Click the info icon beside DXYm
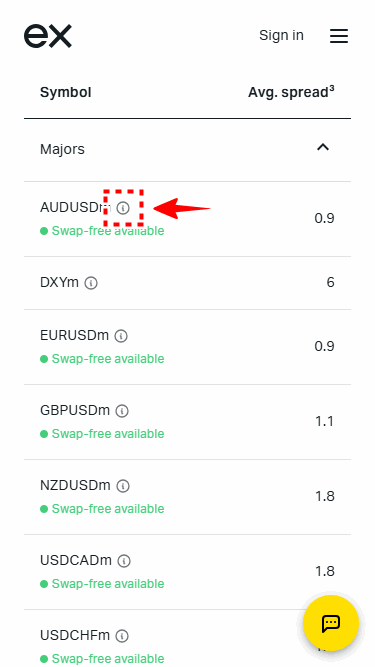Screen dimensions: 375x667 [x=91, y=283]
